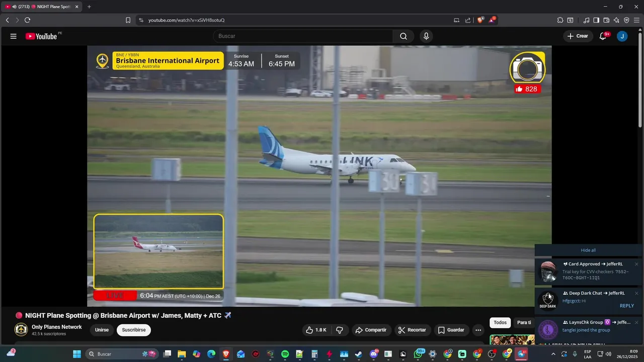Click the taskbar Buscar search box

click(x=121, y=354)
